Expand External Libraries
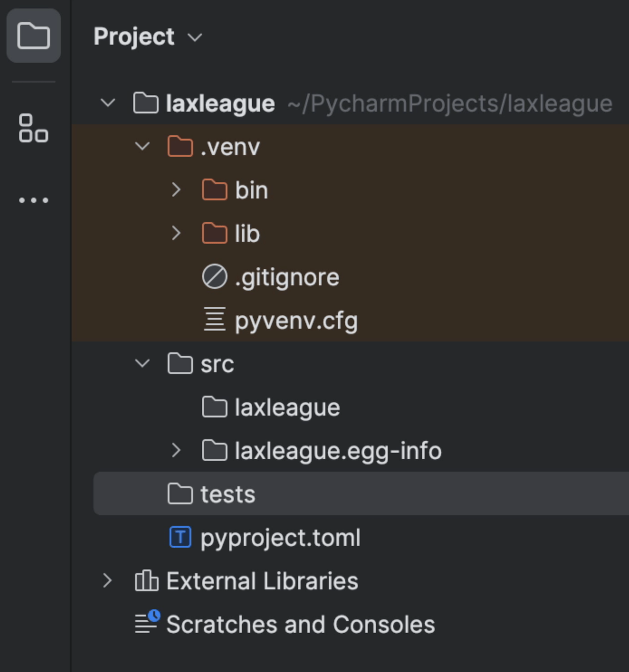The height and width of the screenshot is (672, 629). pyautogui.click(x=108, y=581)
